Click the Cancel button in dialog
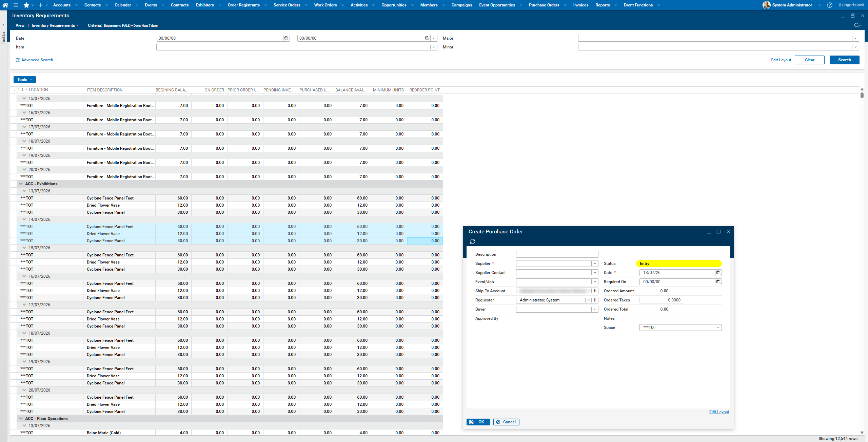868x442 pixels. [506, 422]
